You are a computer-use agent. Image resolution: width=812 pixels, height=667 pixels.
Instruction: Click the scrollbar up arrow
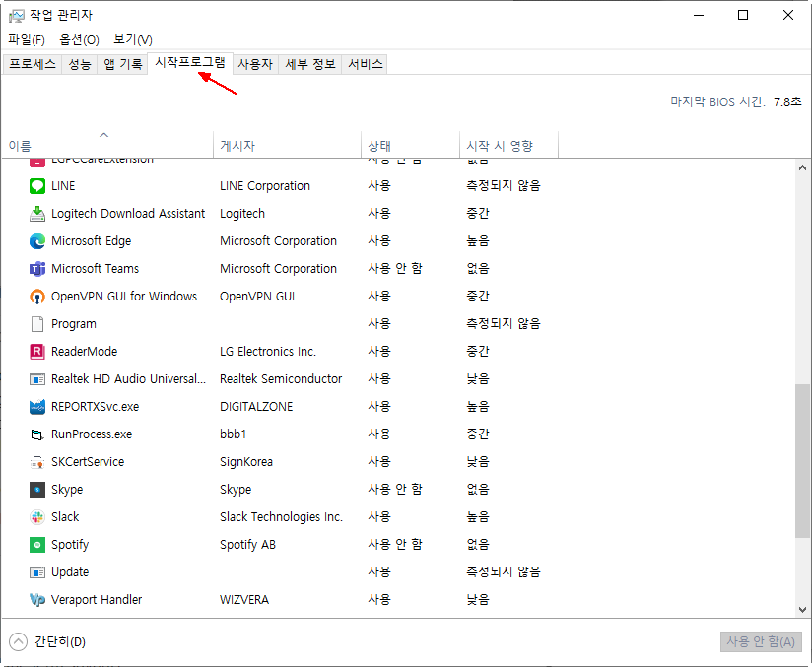click(x=803, y=167)
